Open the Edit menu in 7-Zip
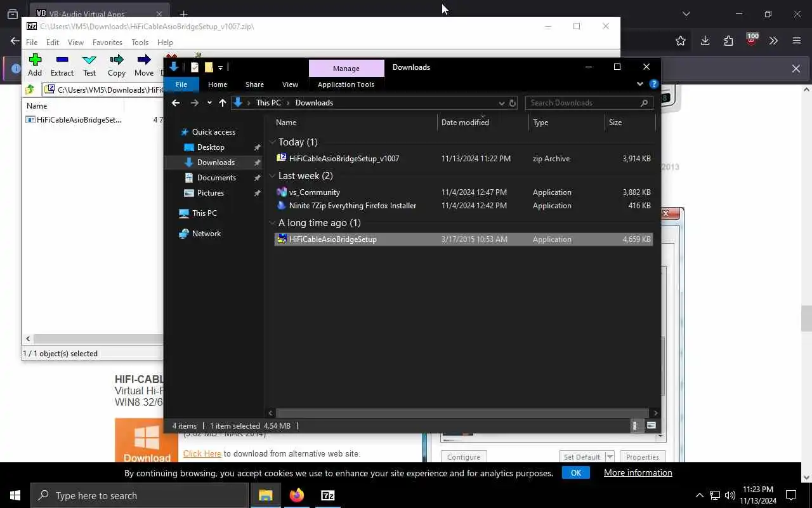This screenshot has height=508, width=812. [x=53, y=43]
